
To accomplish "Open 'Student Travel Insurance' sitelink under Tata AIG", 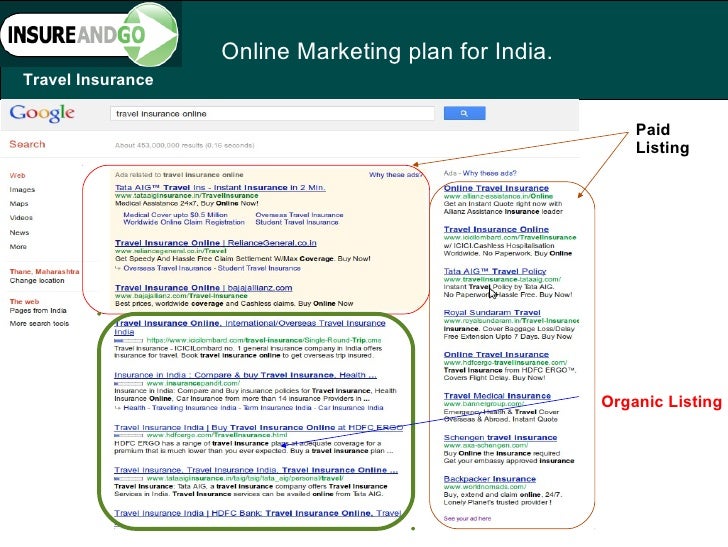I will tap(297, 222).
